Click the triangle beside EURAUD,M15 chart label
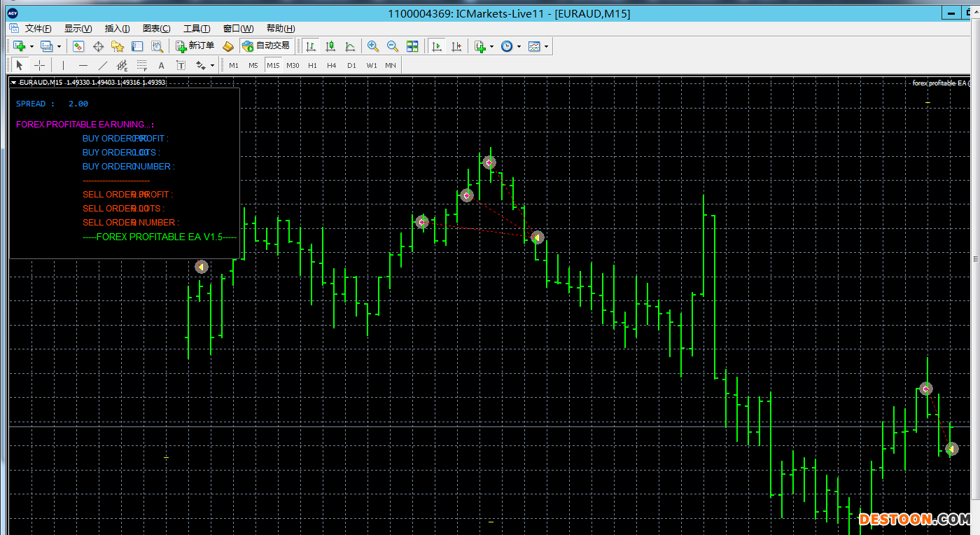Viewport: 980px width, 535px height. pos(13,83)
